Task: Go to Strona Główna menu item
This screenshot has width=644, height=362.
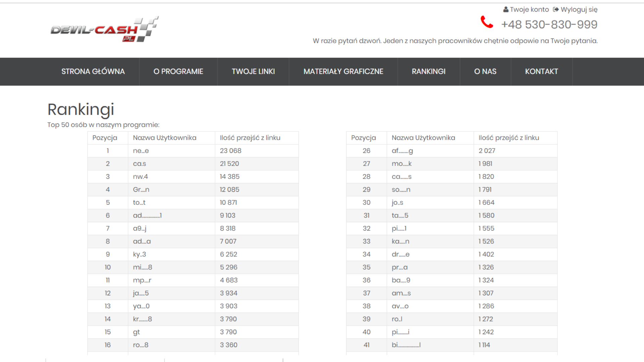Action: pyautogui.click(x=93, y=71)
